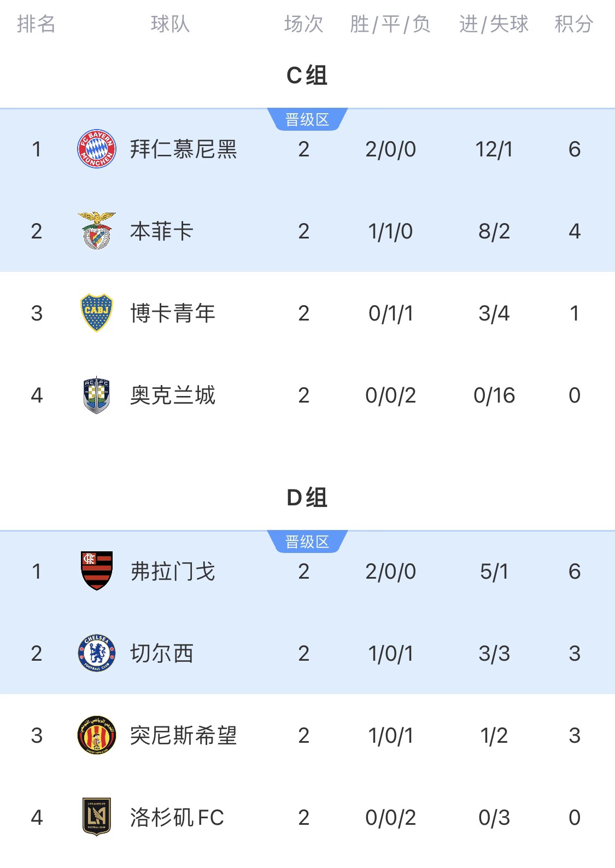Click the 积分 column header
The width and height of the screenshot is (615, 868).
[x=573, y=24]
